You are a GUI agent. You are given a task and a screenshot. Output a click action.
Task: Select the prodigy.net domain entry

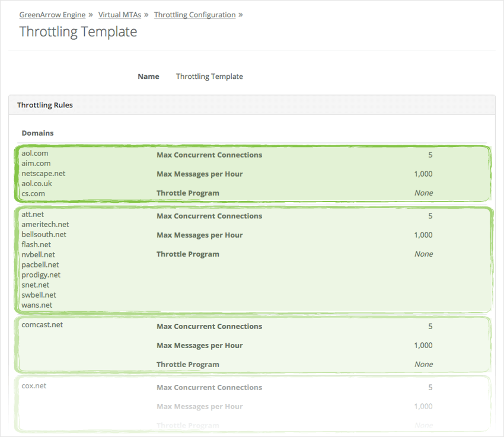[x=41, y=275]
